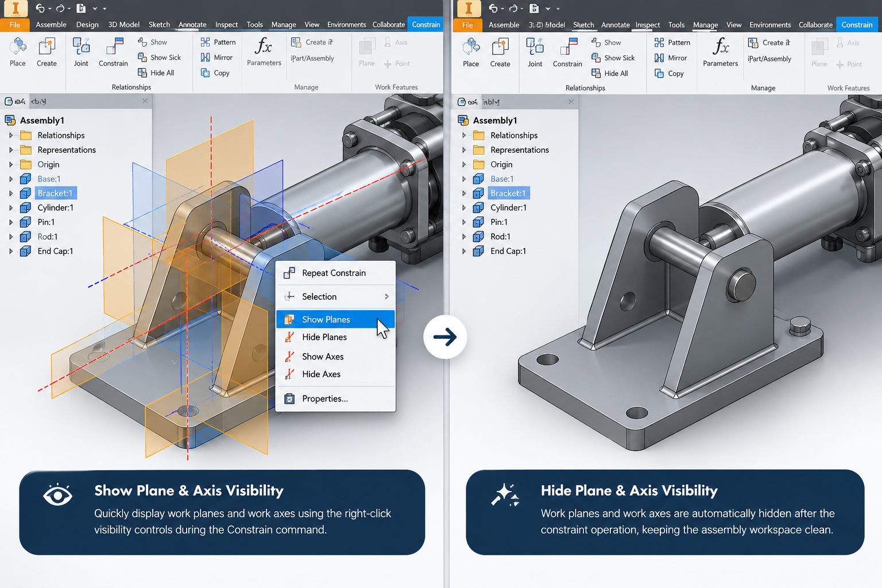The height and width of the screenshot is (588, 882).
Task: Click the Copy tool in the right window
Action: (670, 73)
